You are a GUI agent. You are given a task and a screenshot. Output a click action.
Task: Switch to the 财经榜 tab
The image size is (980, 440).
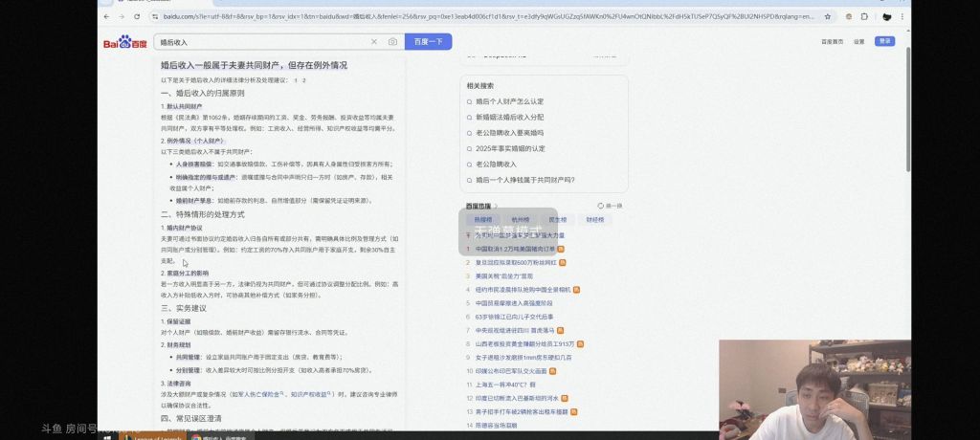click(x=595, y=219)
